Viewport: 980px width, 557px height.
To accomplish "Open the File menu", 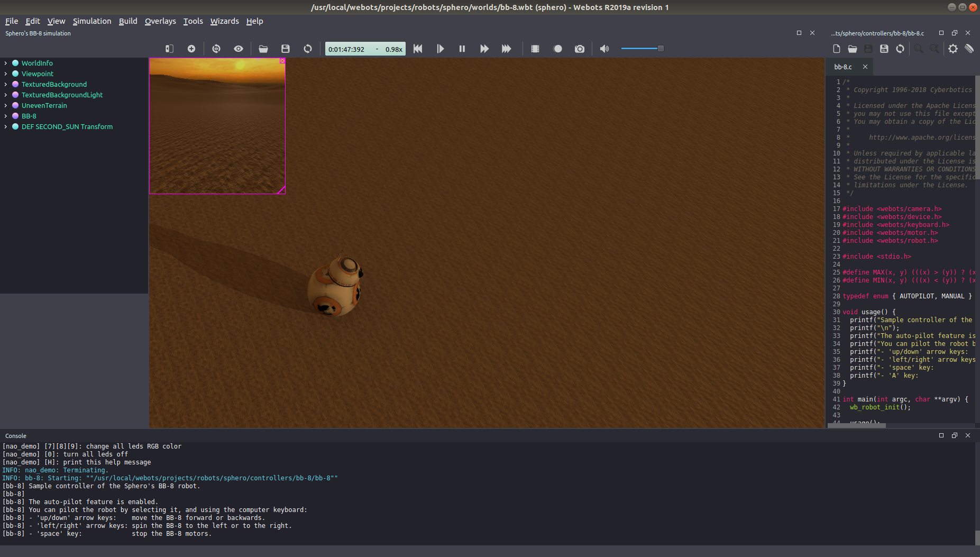I will (x=12, y=21).
